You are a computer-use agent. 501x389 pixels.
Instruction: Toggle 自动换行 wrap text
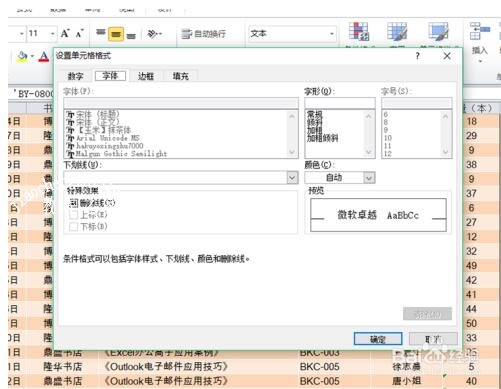pos(204,34)
